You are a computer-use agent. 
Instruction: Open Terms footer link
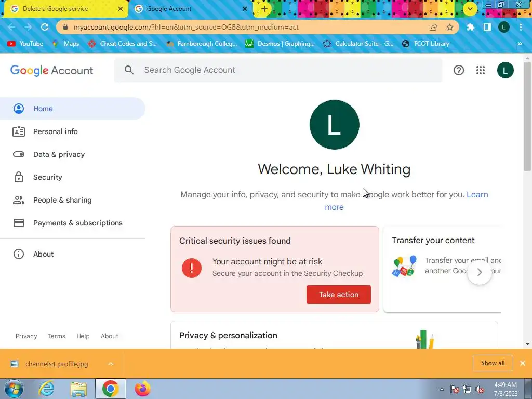(56, 336)
